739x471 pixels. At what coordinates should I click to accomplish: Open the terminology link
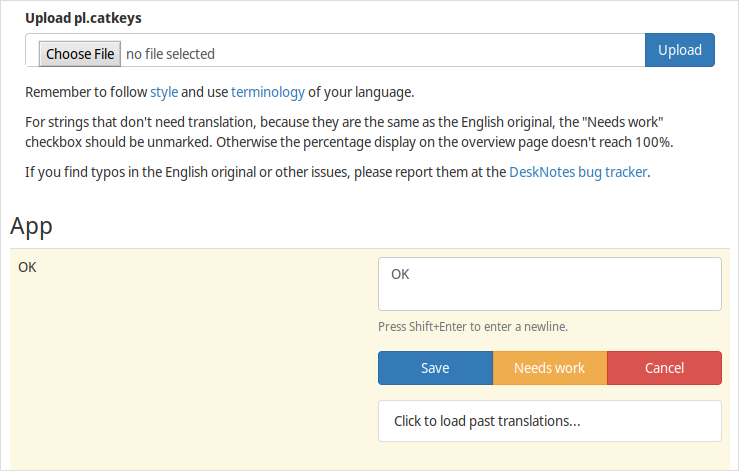tap(268, 92)
